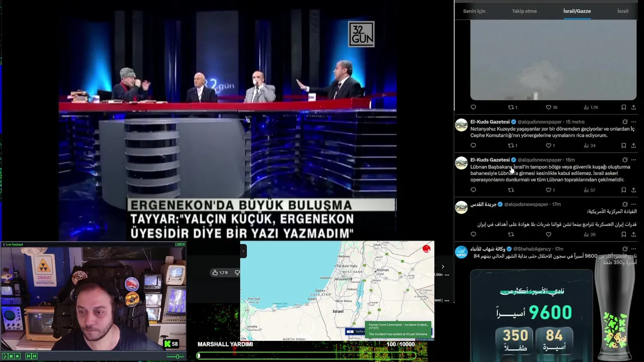This screenshot has width=644, height=362.
Task: Dislike the YouTube video
Action: (237, 273)
